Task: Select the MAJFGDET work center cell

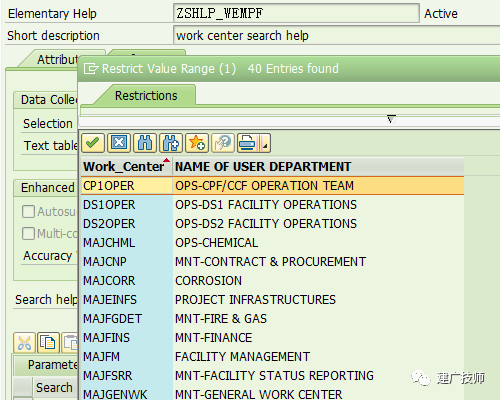Action: coord(127,319)
